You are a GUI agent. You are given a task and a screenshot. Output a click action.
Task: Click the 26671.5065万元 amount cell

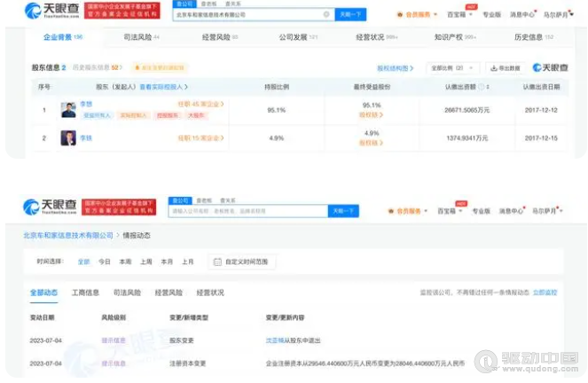466,110
